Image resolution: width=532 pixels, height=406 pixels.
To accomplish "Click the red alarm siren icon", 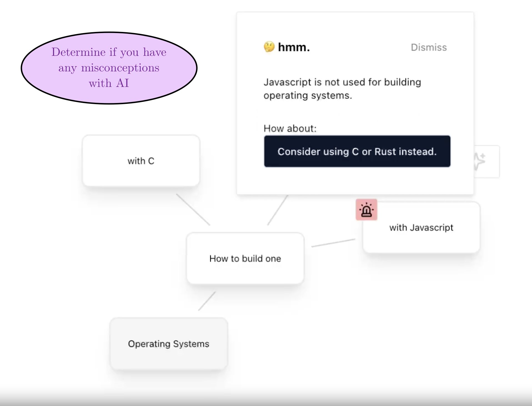I will 366,210.
